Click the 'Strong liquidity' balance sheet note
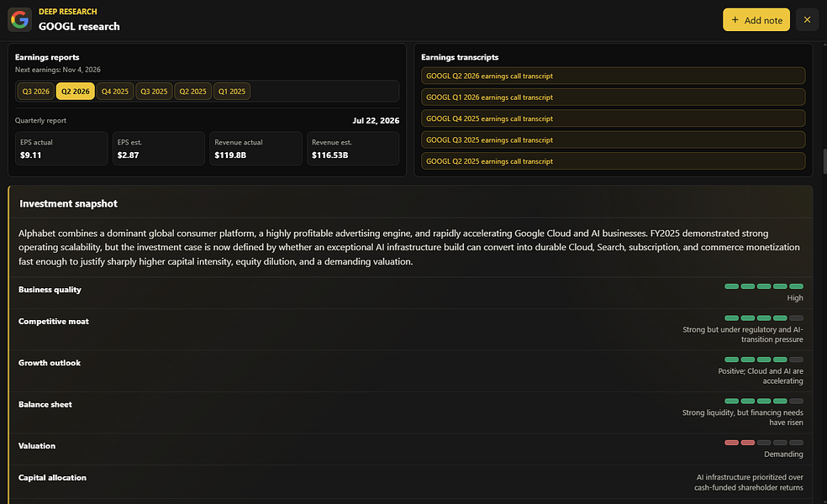827x504 pixels. pyautogui.click(x=743, y=417)
